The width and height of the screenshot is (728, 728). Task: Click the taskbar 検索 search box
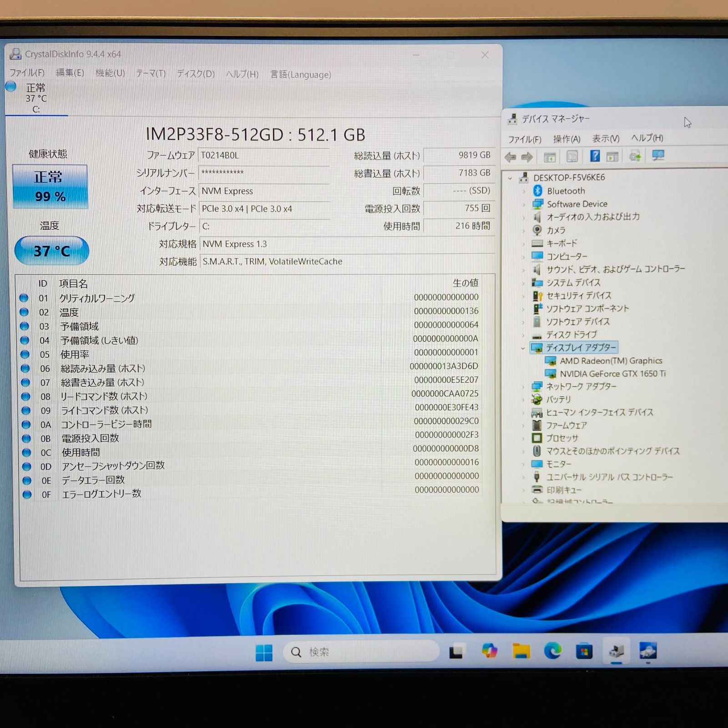[362, 652]
